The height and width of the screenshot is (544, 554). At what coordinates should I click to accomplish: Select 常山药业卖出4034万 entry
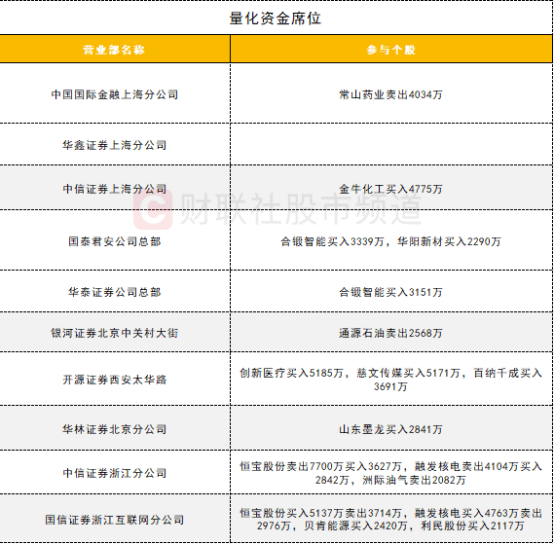[391, 94]
